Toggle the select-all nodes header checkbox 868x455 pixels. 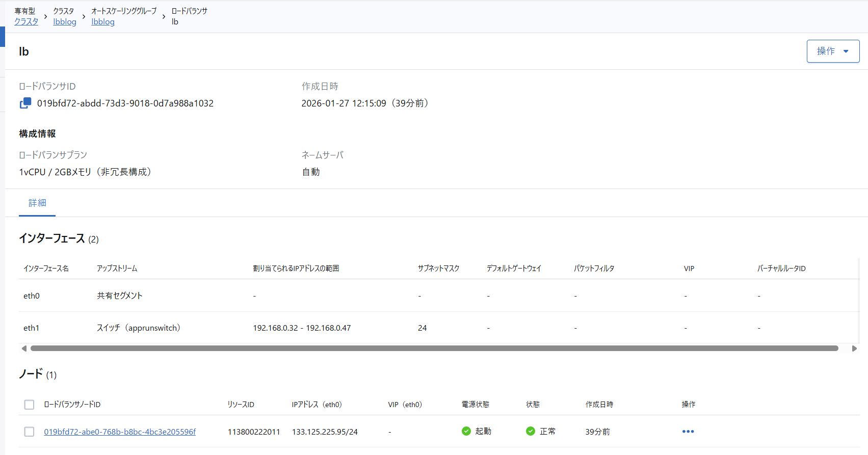pyautogui.click(x=29, y=405)
